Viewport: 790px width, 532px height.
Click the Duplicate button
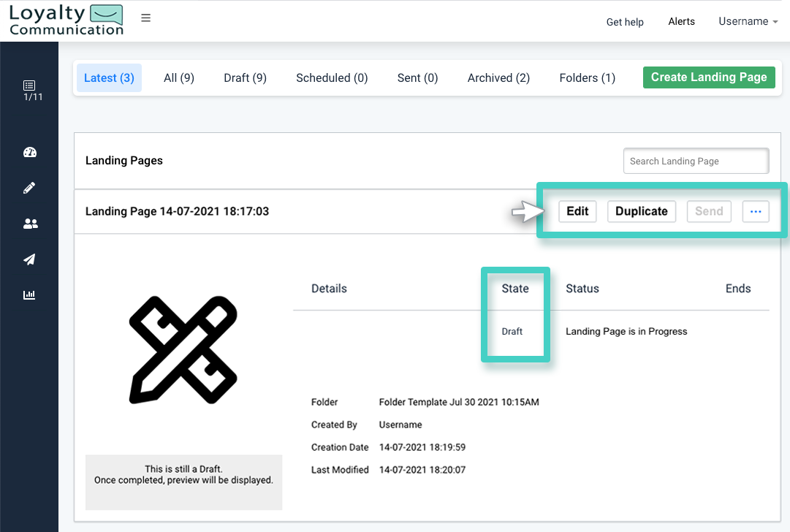pos(642,212)
